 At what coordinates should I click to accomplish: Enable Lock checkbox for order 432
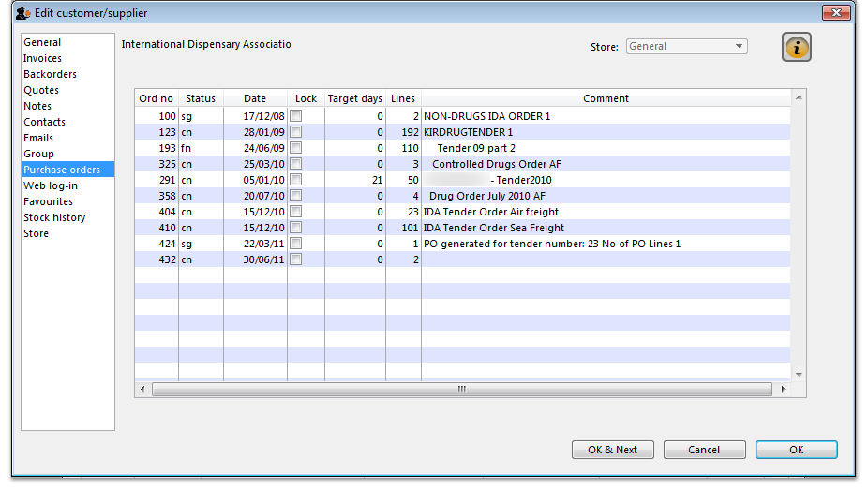pyautogui.click(x=296, y=259)
